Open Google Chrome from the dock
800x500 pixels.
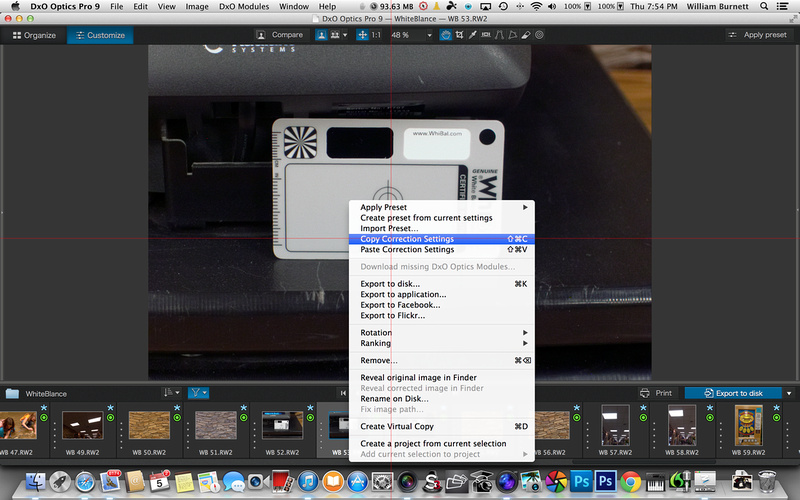coord(631,481)
